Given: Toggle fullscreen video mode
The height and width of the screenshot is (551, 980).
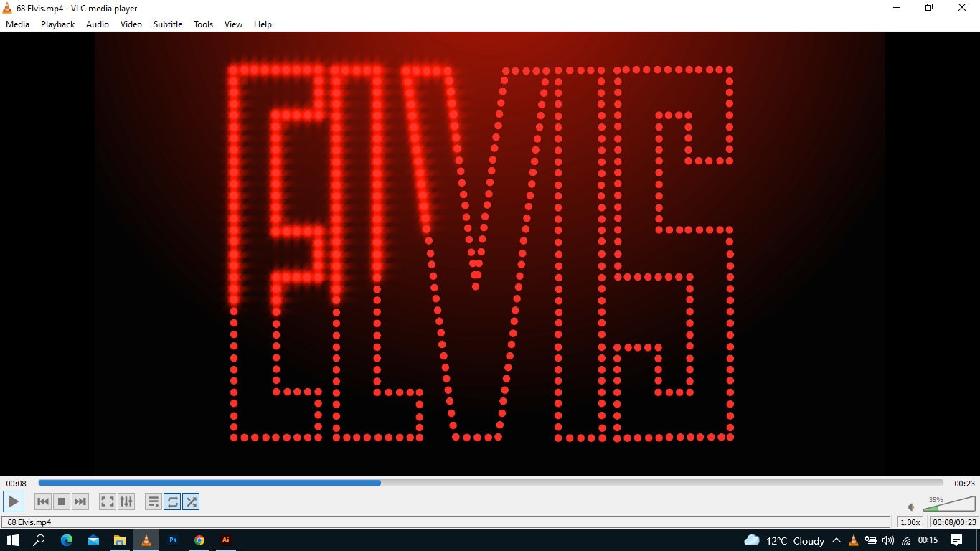Looking at the screenshot, I should pos(108,501).
